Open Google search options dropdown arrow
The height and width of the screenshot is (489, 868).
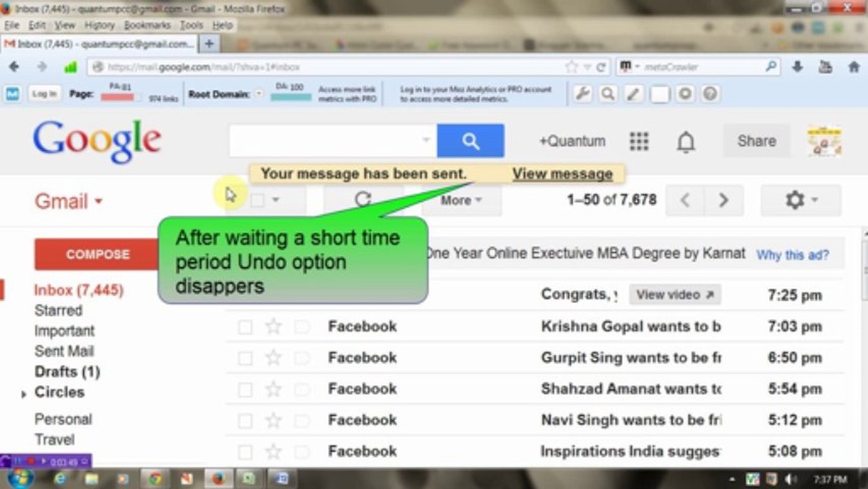point(426,141)
